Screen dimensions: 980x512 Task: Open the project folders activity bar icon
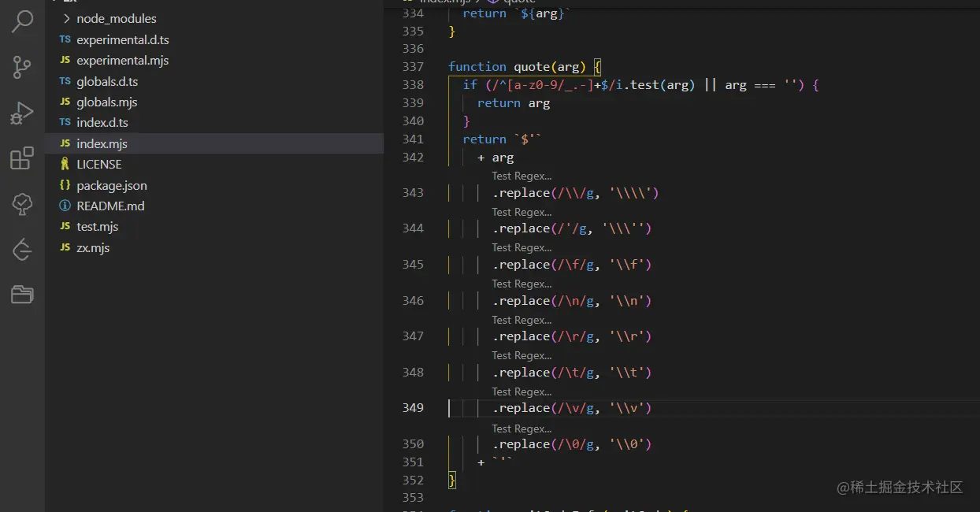coord(22,295)
